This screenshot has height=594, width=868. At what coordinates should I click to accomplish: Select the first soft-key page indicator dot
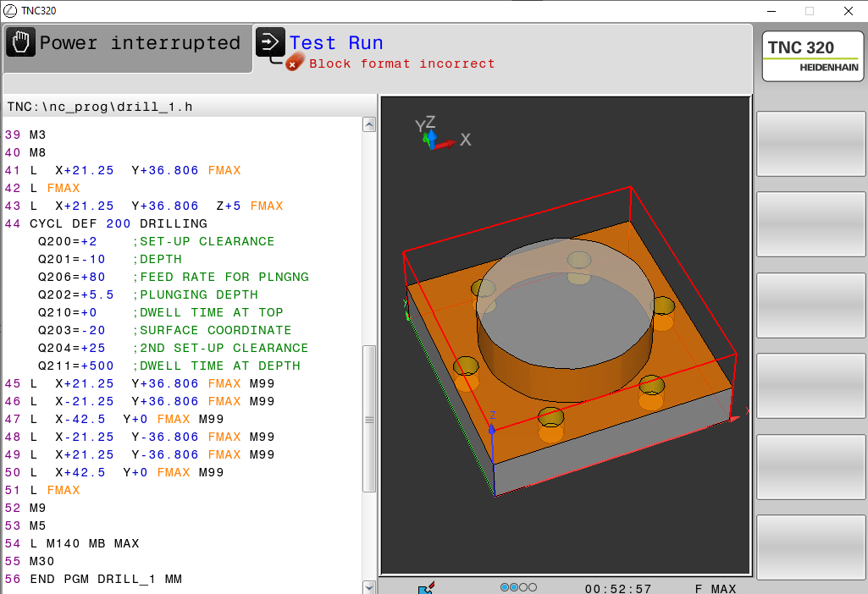[x=506, y=587]
